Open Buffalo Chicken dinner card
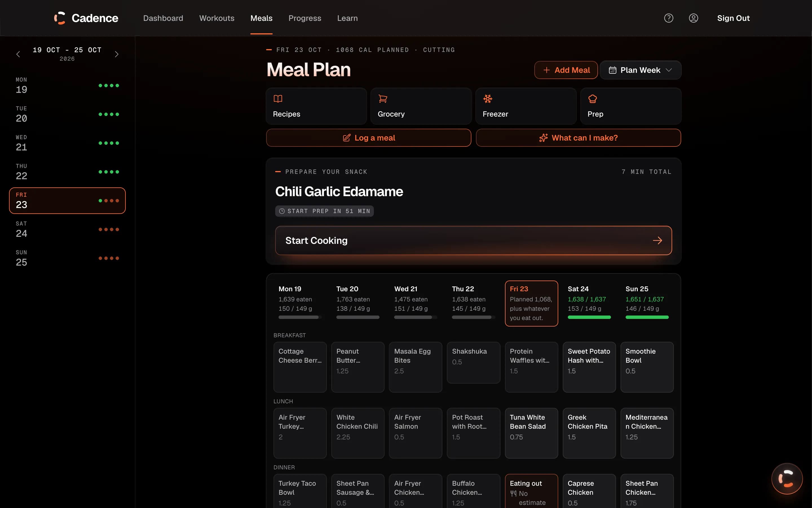 (x=473, y=491)
